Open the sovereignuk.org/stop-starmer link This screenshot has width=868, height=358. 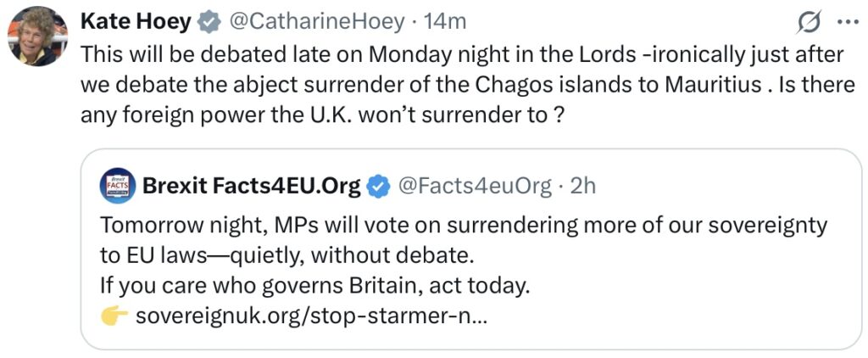311,316
